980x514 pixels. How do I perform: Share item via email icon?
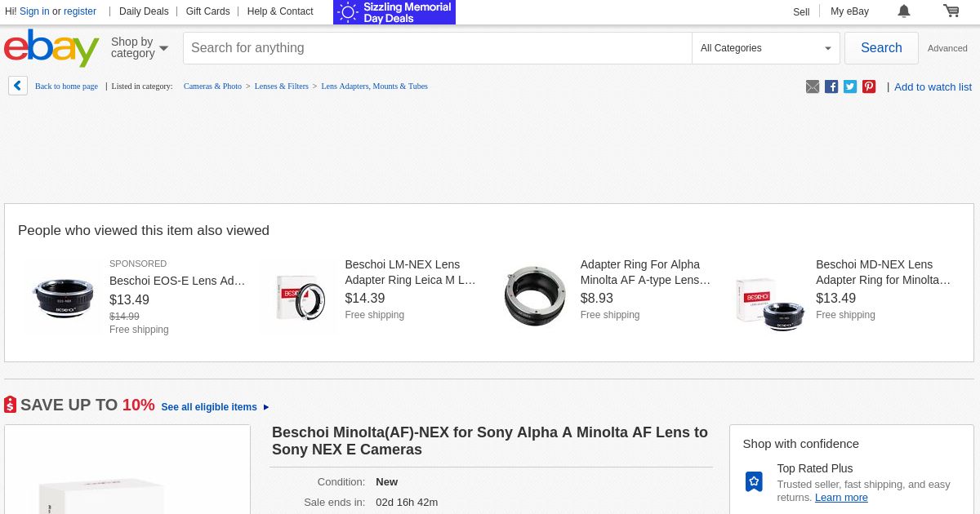pyautogui.click(x=813, y=86)
